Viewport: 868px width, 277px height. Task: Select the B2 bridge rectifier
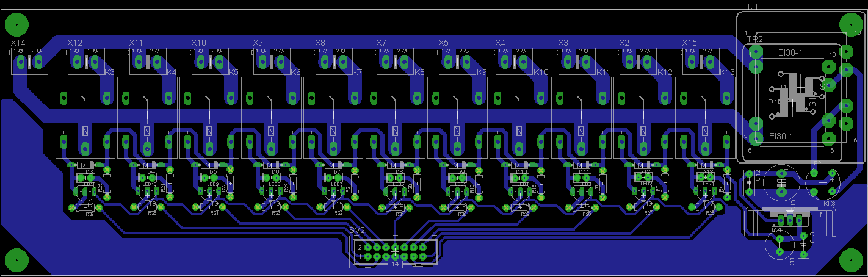click(x=822, y=181)
